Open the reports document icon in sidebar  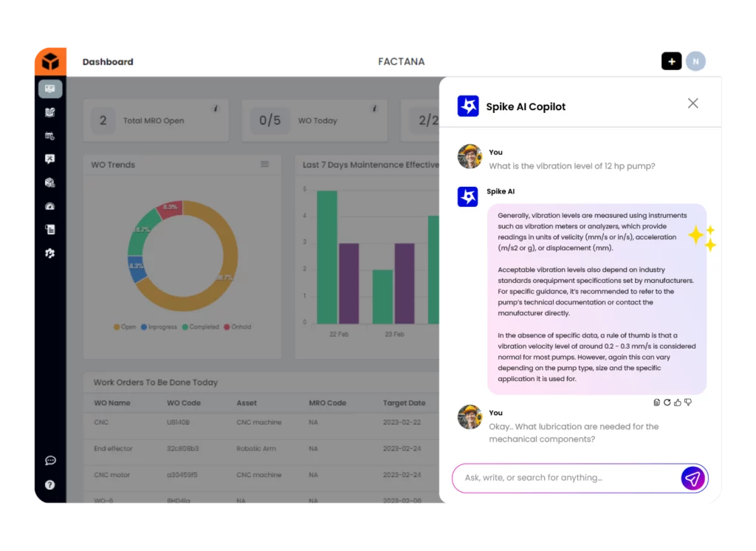click(x=50, y=230)
